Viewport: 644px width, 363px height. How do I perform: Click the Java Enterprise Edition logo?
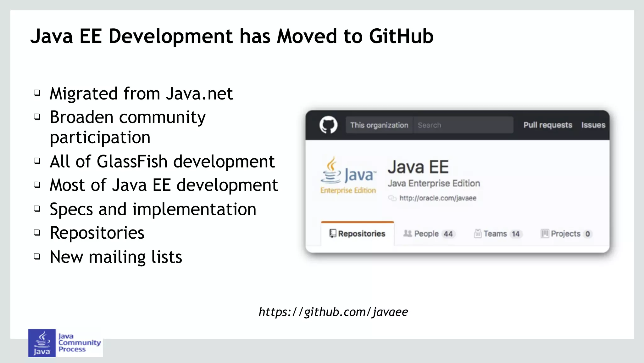pyautogui.click(x=348, y=175)
